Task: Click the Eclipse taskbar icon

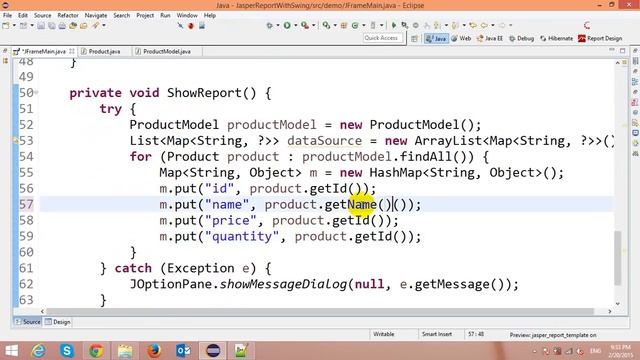Action: click(213, 351)
